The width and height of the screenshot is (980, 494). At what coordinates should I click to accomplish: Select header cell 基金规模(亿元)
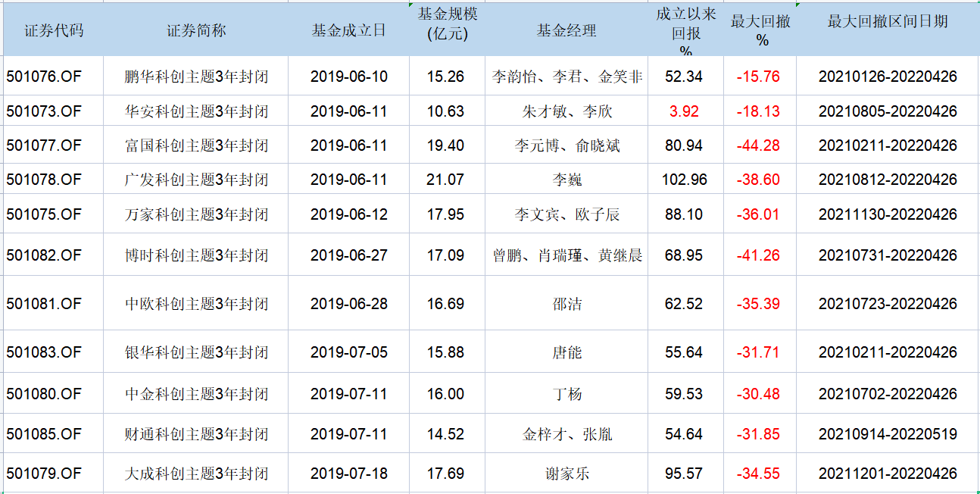pyautogui.click(x=447, y=30)
